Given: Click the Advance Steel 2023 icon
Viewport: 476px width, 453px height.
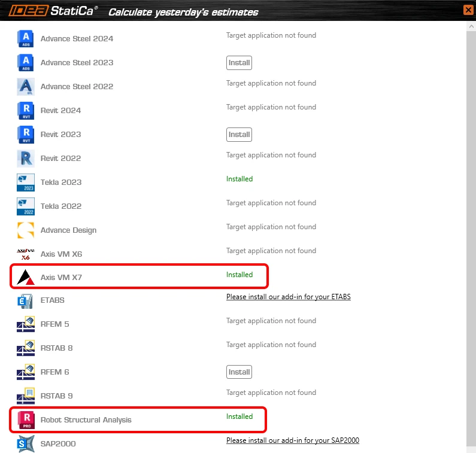Looking at the screenshot, I should coord(26,63).
